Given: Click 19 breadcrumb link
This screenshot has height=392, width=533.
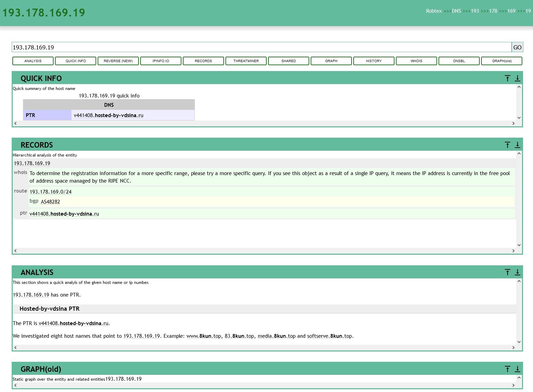Looking at the screenshot, I should point(528,11).
